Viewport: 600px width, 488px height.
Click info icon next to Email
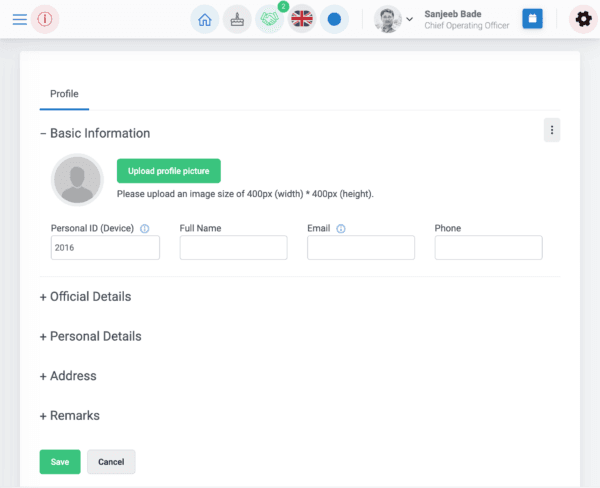point(341,228)
